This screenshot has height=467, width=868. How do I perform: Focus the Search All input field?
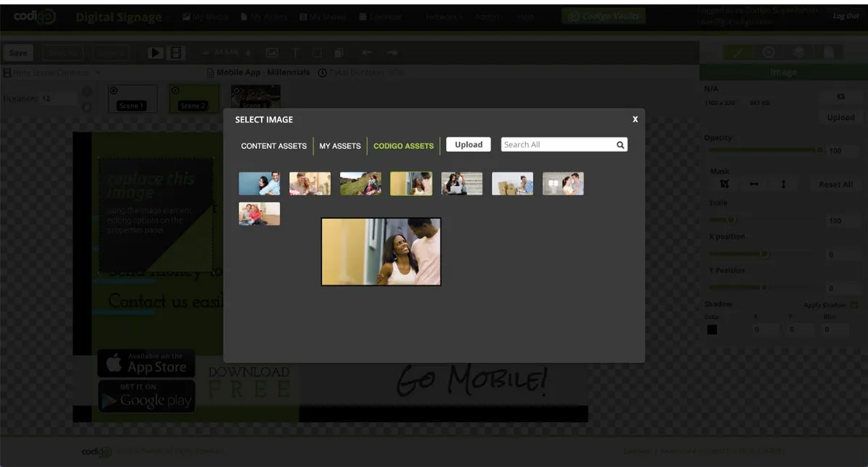point(557,145)
